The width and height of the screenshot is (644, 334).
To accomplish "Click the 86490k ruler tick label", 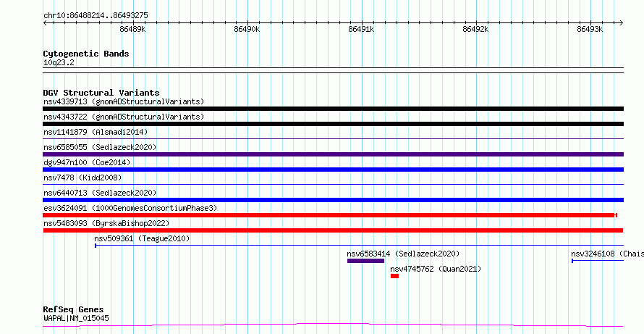I will (247, 29).
